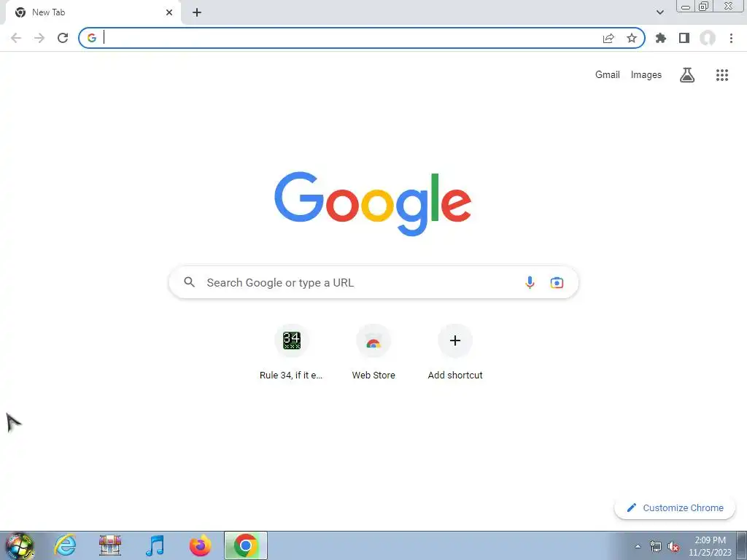
Task: Open the clock showing 2:09 PM
Action: (x=710, y=546)
